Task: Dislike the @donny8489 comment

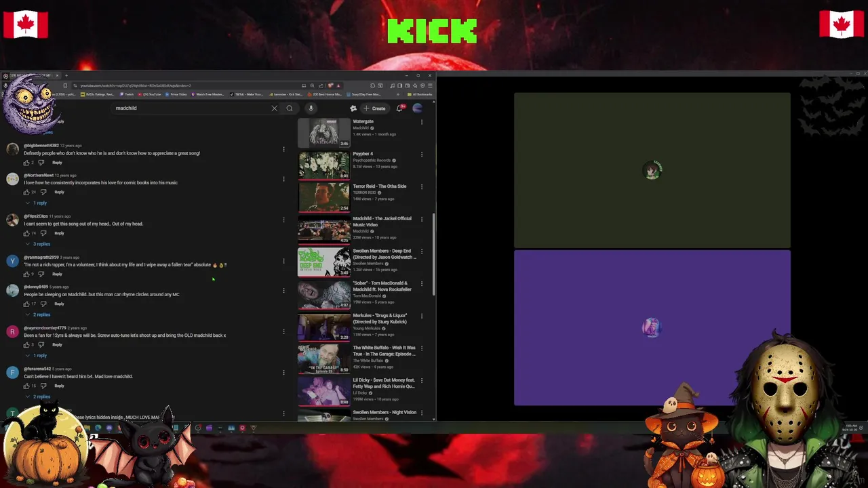Action: tap(43, 304)
